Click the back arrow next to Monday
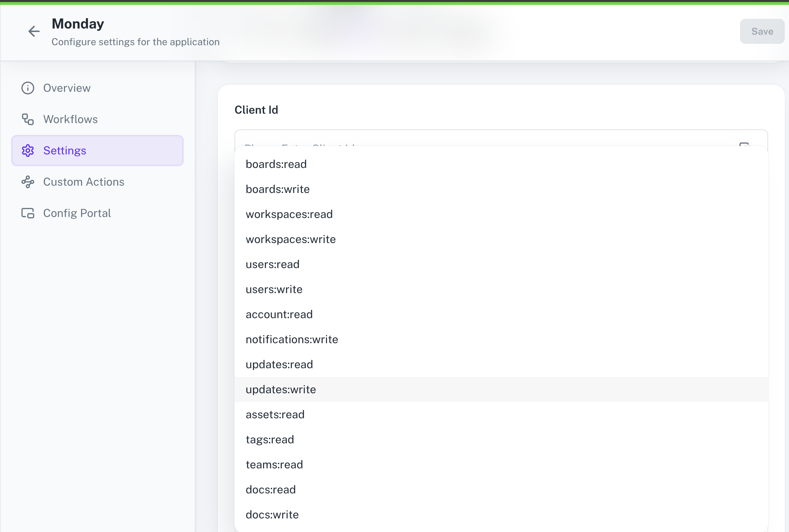The image size is (789, 532). pyautogui.click(x=34, y=31)
